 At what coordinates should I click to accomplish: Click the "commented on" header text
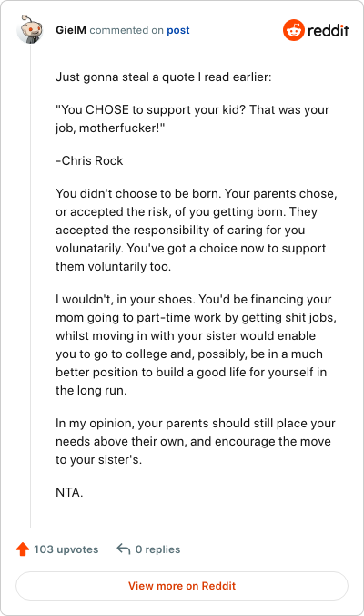point(126,30)
